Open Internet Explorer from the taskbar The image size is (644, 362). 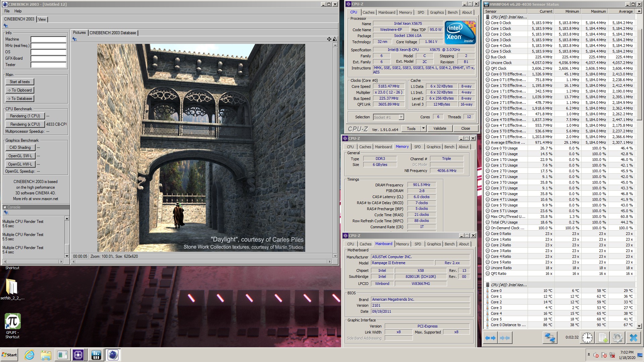pyautogui.click(x=30, y=355)
